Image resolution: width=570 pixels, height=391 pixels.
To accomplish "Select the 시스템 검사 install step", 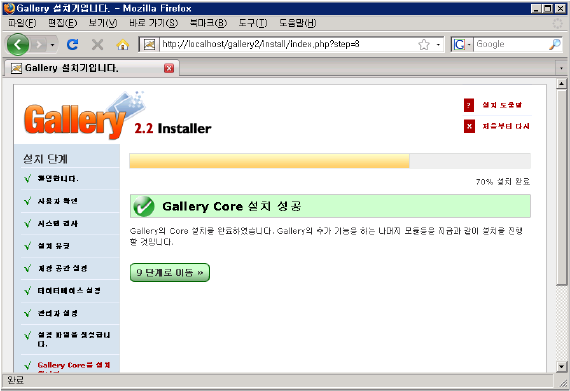I will coord(58,223).
